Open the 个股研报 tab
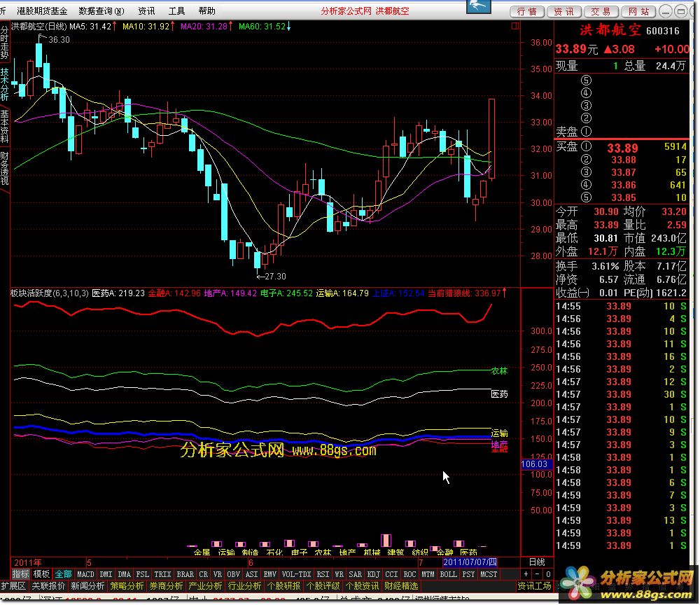 (x=284, y=586)
